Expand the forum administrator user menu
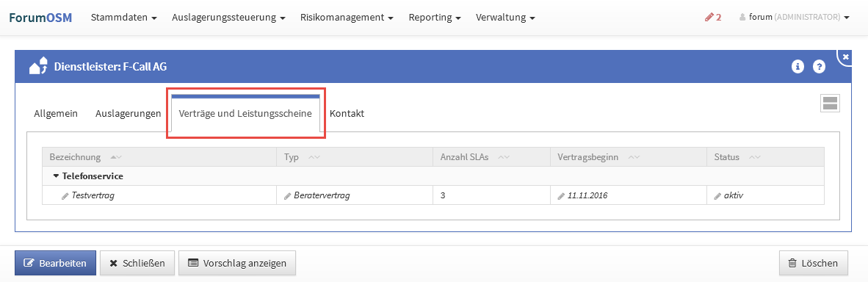Viewport: 868px width, 282px height. [795, 17]
